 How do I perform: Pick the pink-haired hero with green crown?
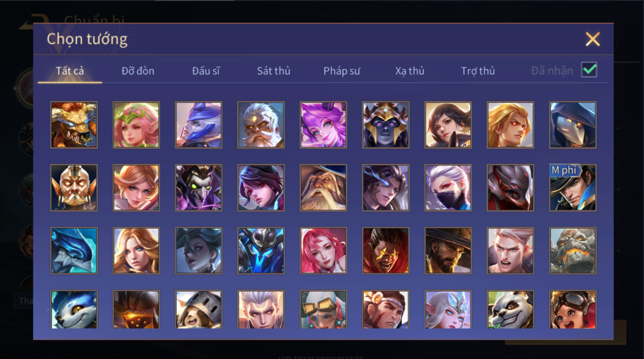tap(136, 125)
